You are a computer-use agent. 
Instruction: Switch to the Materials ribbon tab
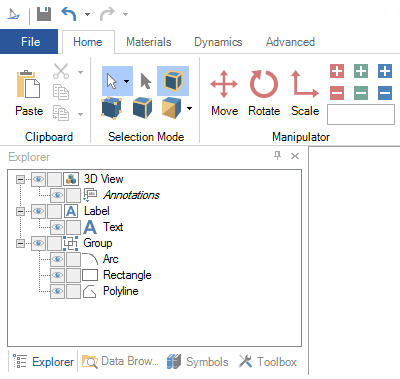point(149,42)
